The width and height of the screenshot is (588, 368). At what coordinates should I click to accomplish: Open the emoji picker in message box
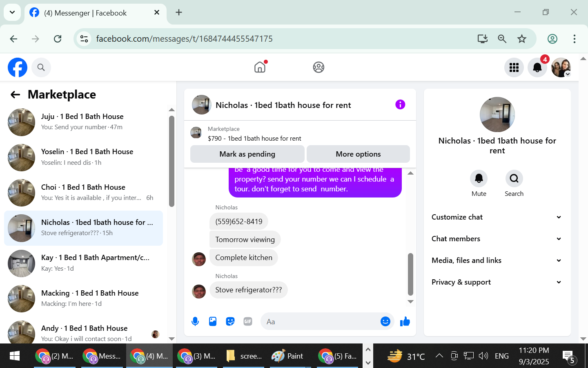tap(385, 322)
